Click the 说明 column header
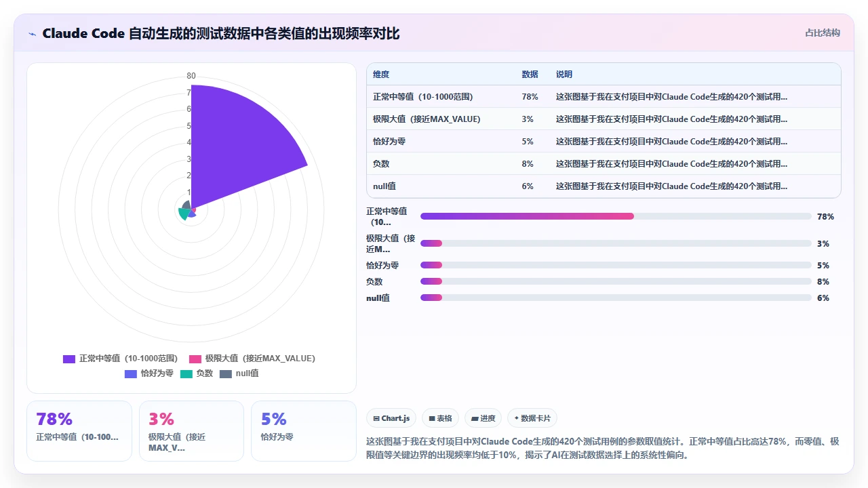 tap(564, 75)
